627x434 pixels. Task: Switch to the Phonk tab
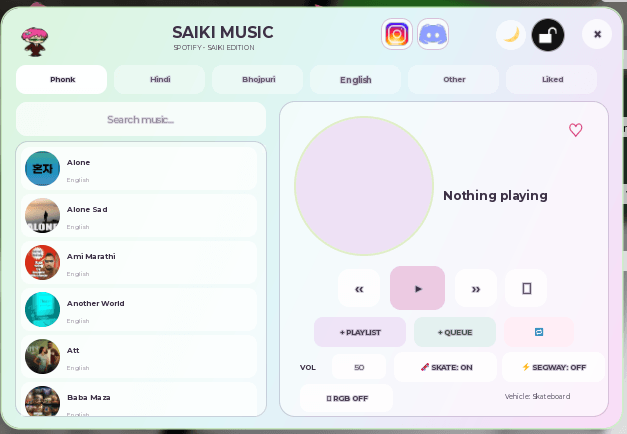click(62, 80)
